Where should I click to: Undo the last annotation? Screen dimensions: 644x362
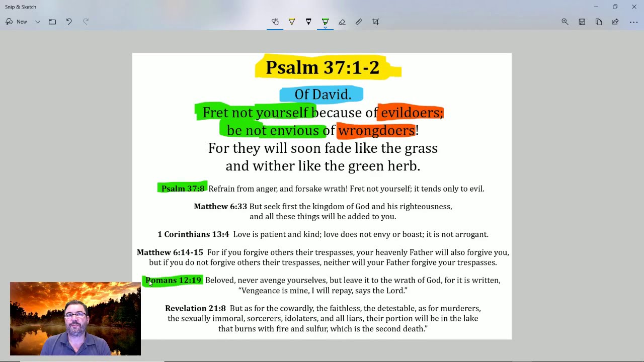pyautogui.click(x=69, y=22)
